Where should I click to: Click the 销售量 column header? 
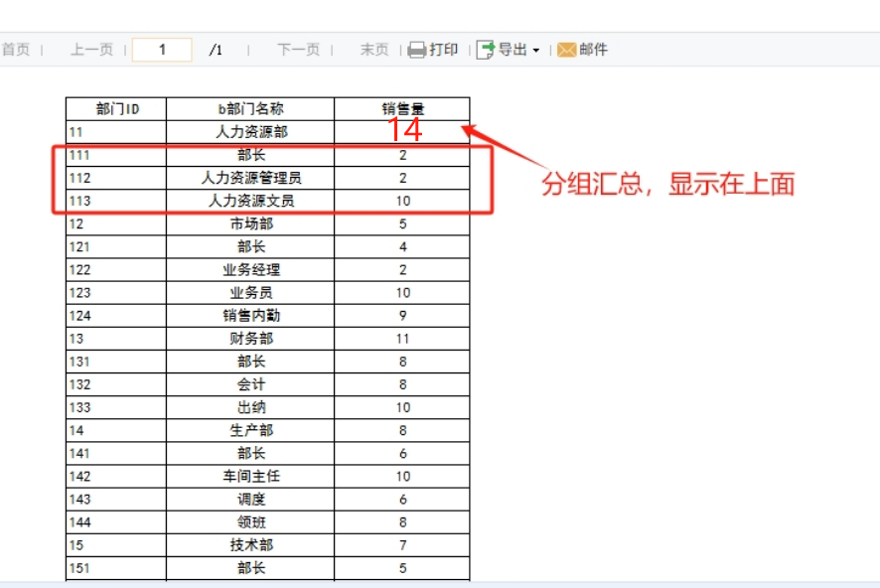[402, 109]
